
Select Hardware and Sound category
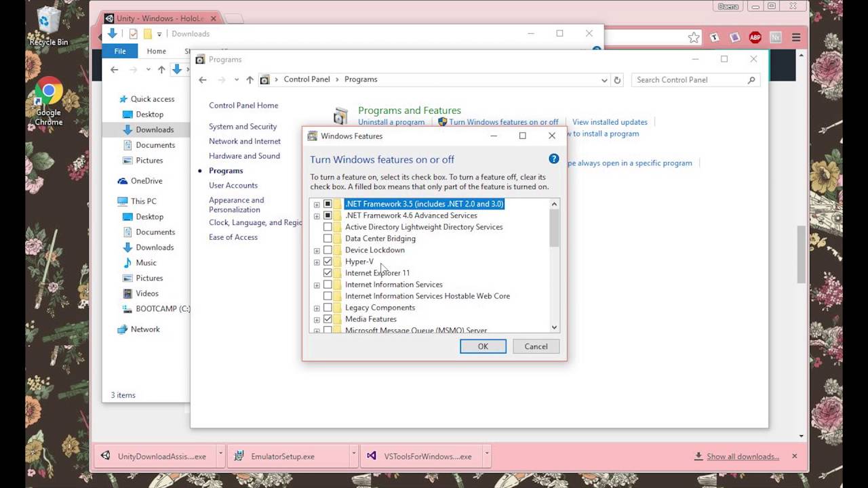pos(244,156)
